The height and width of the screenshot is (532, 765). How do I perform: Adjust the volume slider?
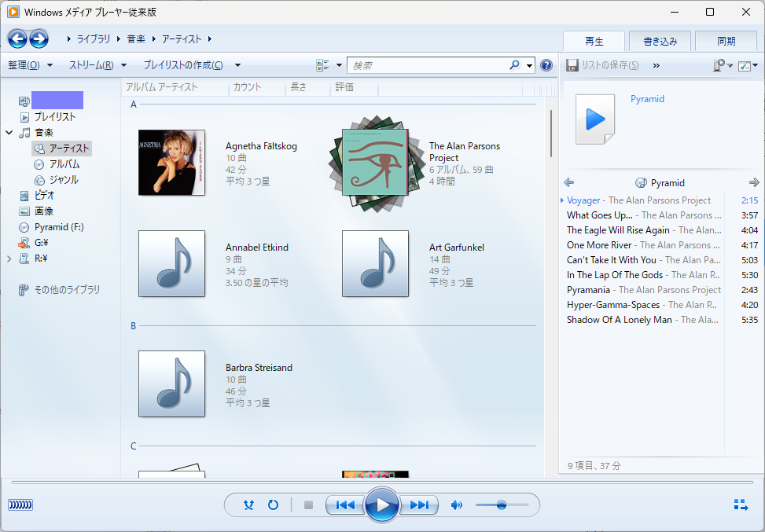click(502, 504)
